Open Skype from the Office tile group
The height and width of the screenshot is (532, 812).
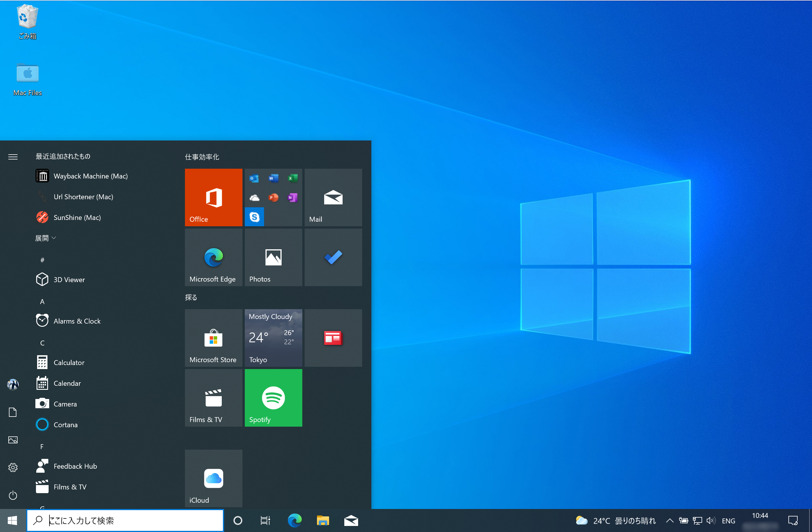coord(254,216)
